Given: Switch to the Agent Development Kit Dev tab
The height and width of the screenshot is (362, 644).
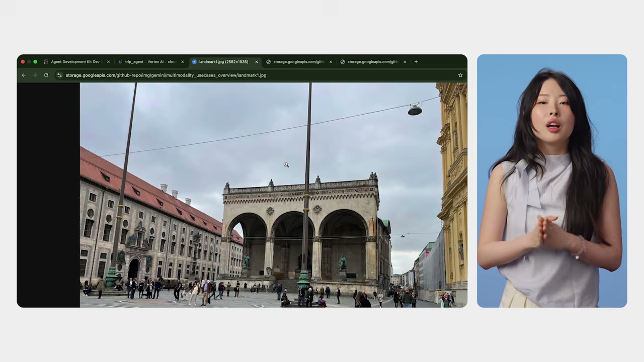Looking at the screenshot, I should click(x=76, y=62).
